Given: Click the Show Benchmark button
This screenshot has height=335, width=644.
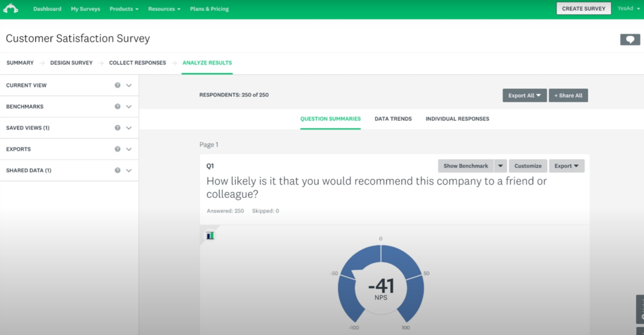Looking at the screenshot, I should coord(466,166).
